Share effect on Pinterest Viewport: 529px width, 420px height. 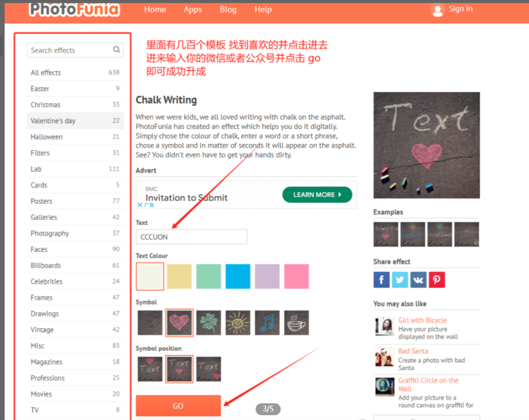(x=436, y=280)
